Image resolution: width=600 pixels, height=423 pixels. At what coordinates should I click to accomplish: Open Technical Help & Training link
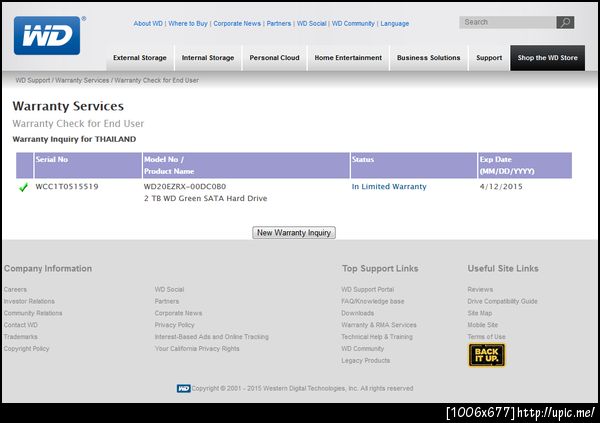[377, 337]
